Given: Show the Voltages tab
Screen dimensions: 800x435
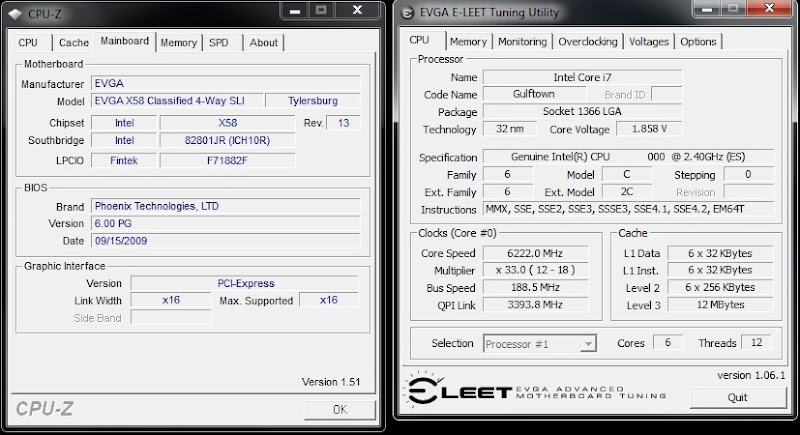Looking at the screenshot, I should (649, 42).
